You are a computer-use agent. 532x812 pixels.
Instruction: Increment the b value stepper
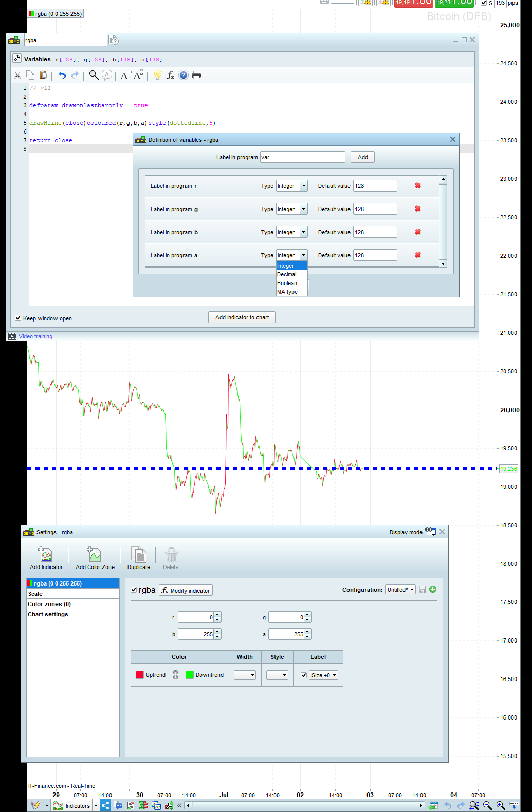(217, 632)
